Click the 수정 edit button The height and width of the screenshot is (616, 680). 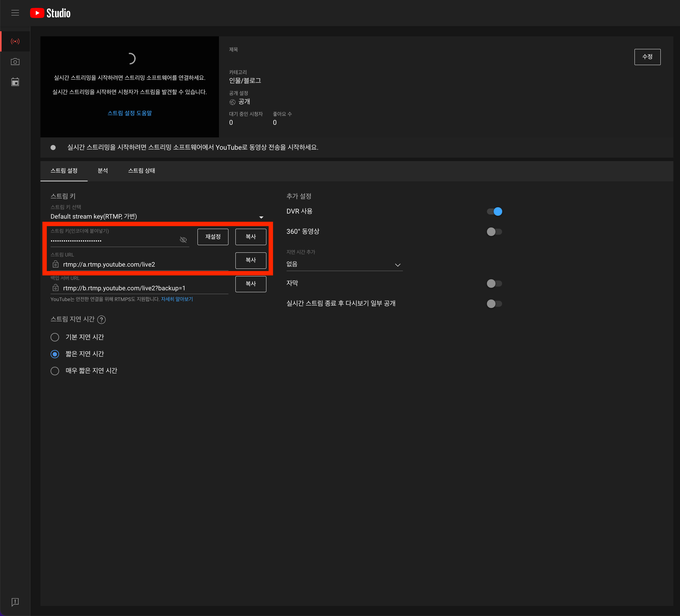647,57
